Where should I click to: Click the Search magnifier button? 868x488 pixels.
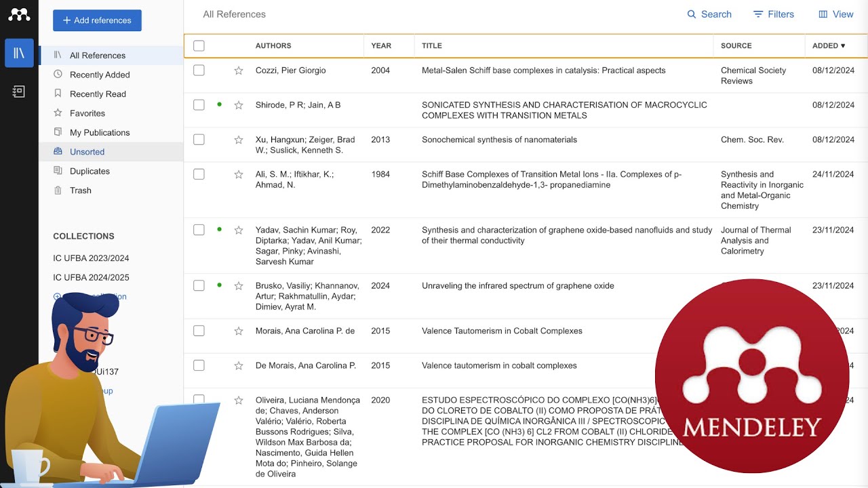tap(709, 14)
